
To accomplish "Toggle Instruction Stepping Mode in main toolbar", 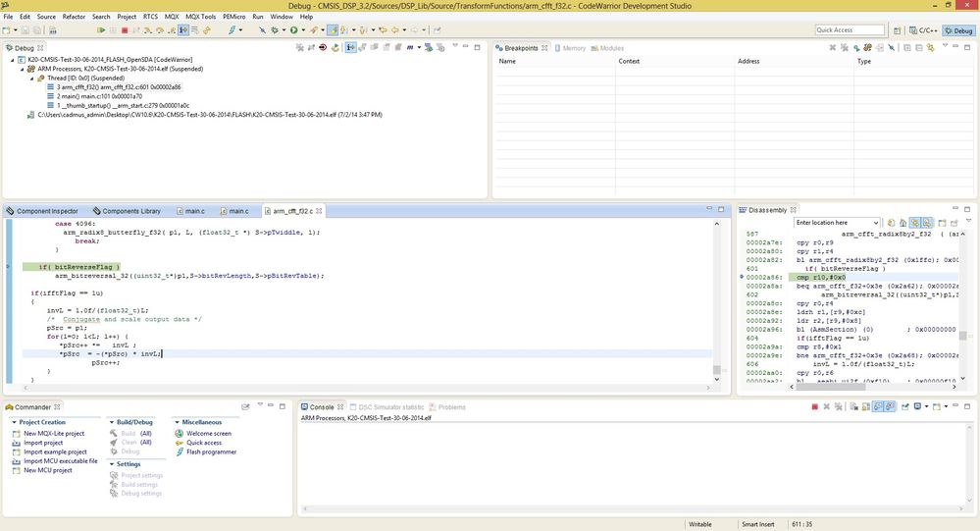I will [183, 30].
